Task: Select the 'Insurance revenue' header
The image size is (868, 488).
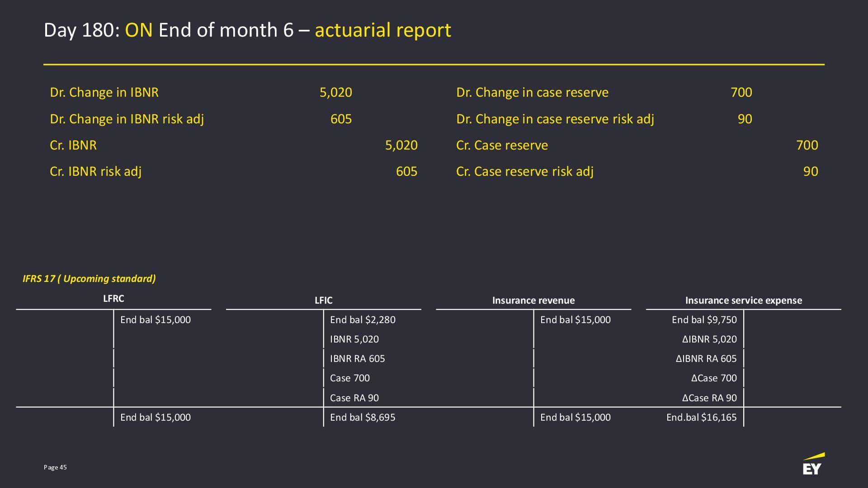Action: click(533, 300)
